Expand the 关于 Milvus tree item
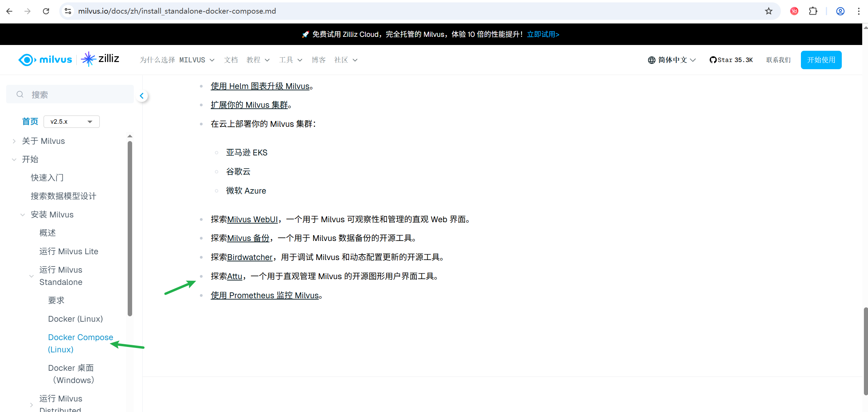This screenshot has height=412, width=868. coord(14,141)
